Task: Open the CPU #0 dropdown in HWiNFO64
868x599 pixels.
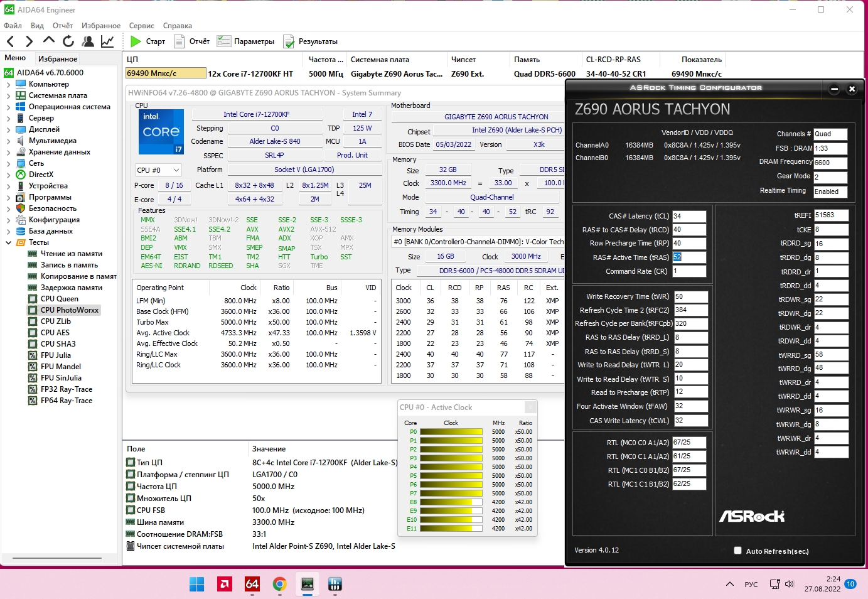Action: 158,170
